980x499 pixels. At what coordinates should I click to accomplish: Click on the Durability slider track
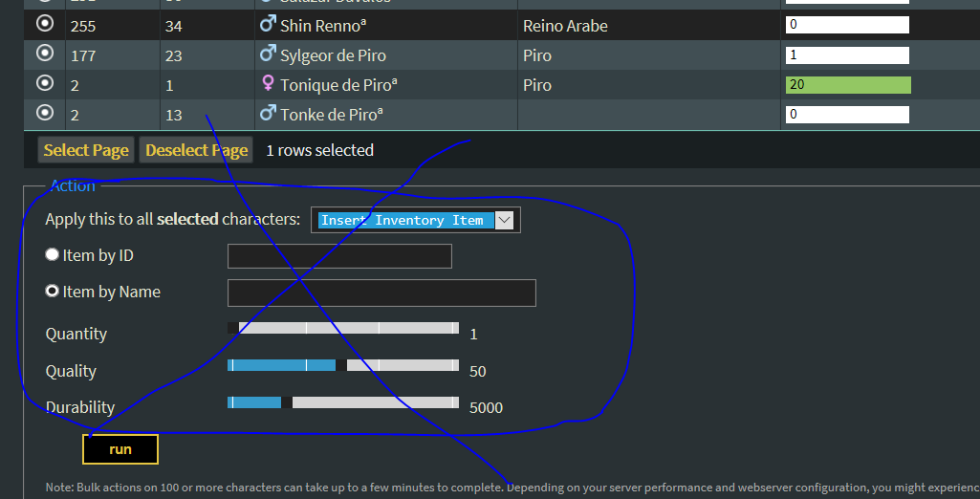[343, 402]
